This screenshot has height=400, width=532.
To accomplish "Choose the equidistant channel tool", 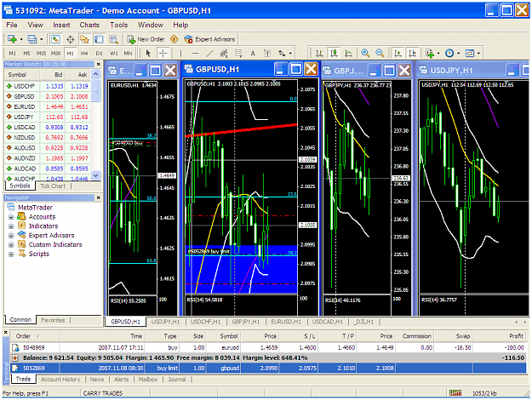I will [x=224, y=53].
